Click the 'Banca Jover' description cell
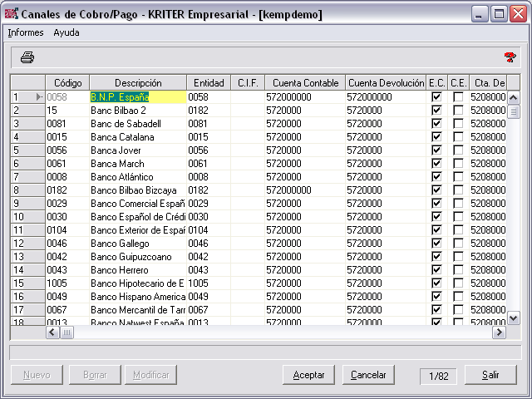Viewport: 532px width, 399px height. click(x=138, y=150)
